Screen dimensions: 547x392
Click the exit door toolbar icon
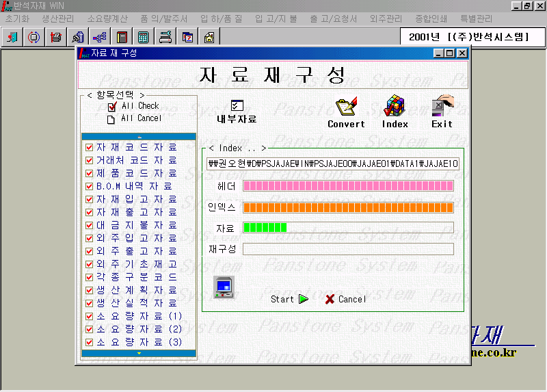12,37
